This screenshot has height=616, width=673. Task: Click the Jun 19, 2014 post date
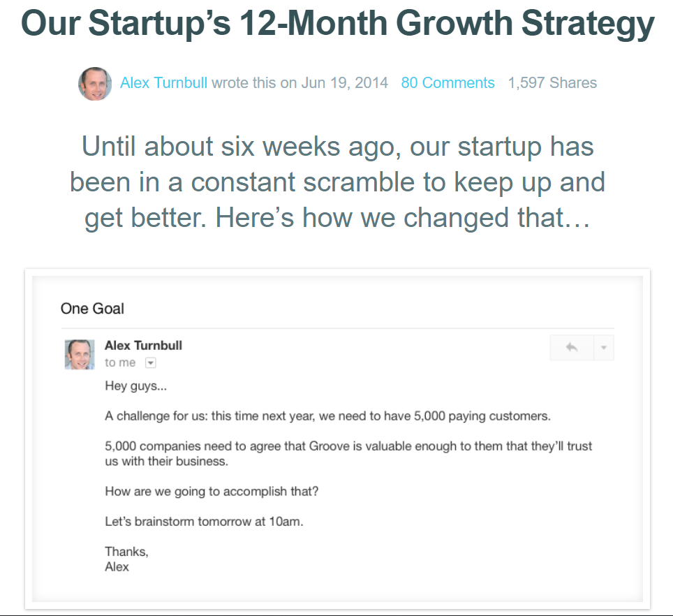pyautogui.click(x=345, y=83)
